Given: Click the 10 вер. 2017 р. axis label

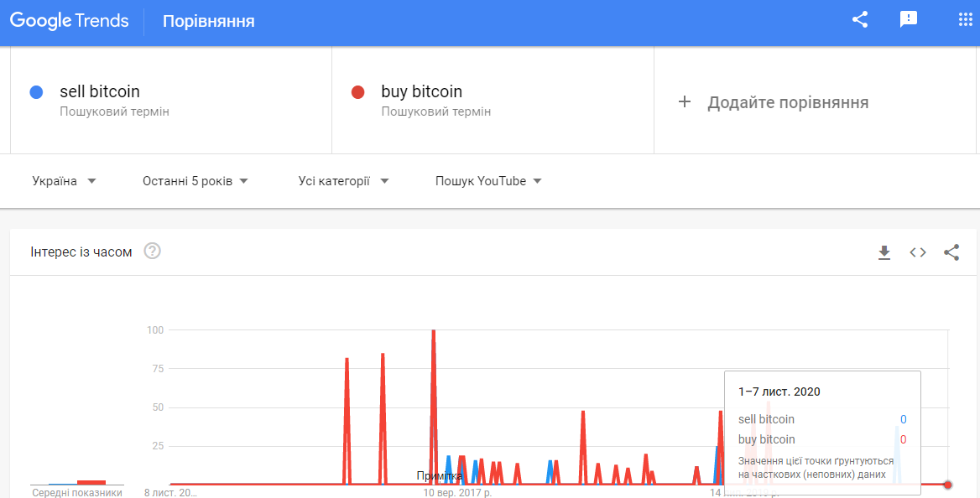Looking at the screenshot, I should [457, 493].
